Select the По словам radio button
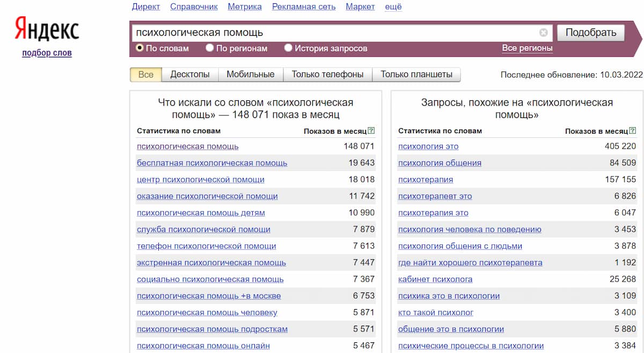 [140, 48]
